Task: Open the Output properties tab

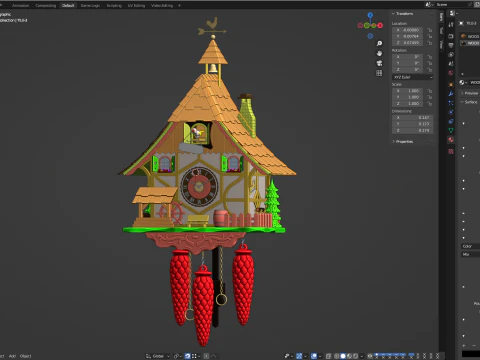Action: point(451,45)
